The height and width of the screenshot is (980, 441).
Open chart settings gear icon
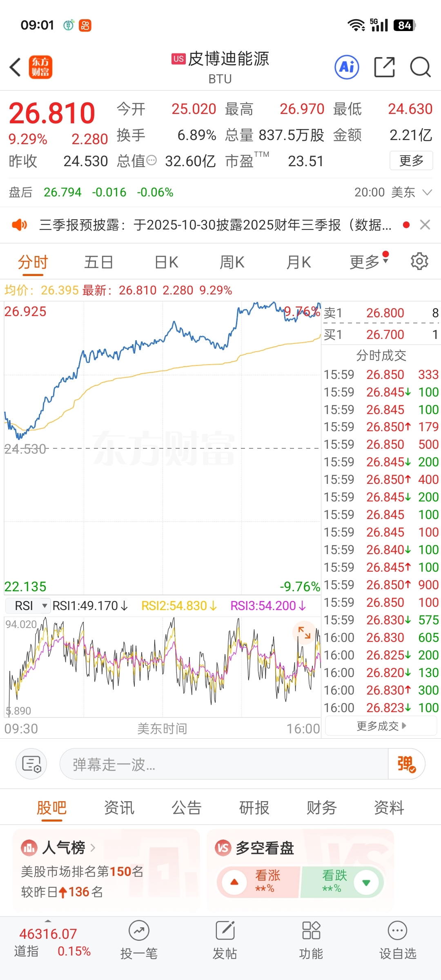(419, 261)
